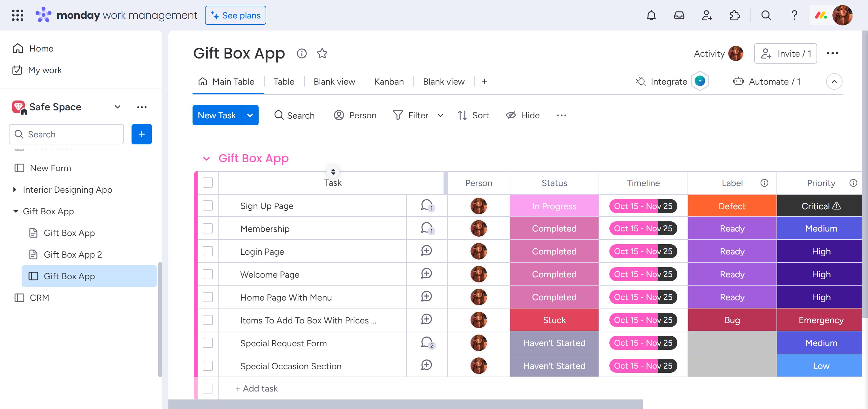Open the New Task dropdown arrow
The image size is (868, 409).
(x=250, y=115)
